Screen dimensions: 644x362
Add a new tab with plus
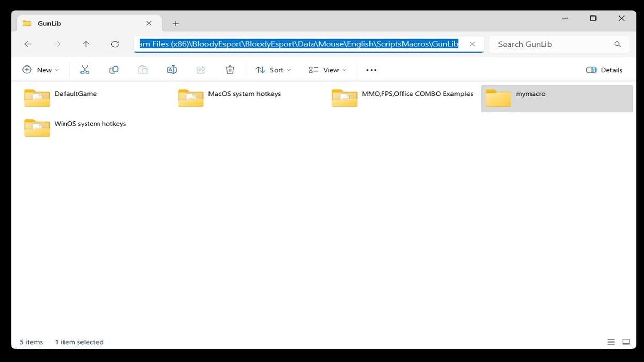[x=175, y=23]
